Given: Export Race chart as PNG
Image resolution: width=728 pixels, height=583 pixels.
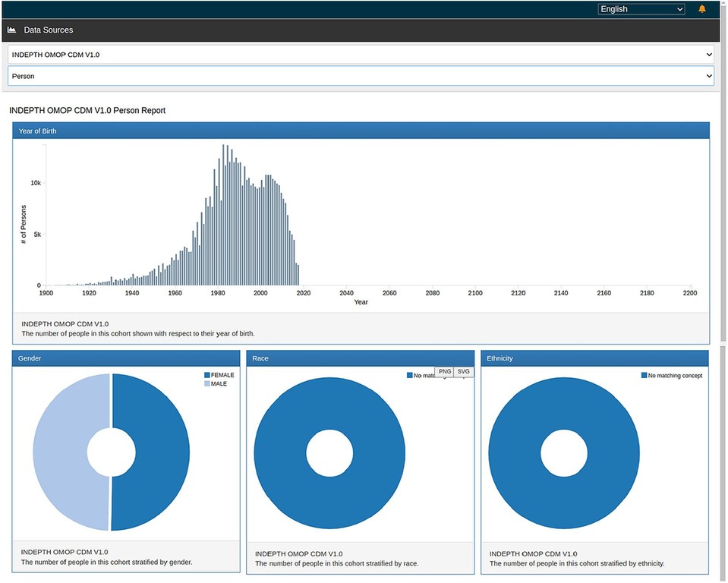Looking at the screenshot, I should [x=445, y=371].
